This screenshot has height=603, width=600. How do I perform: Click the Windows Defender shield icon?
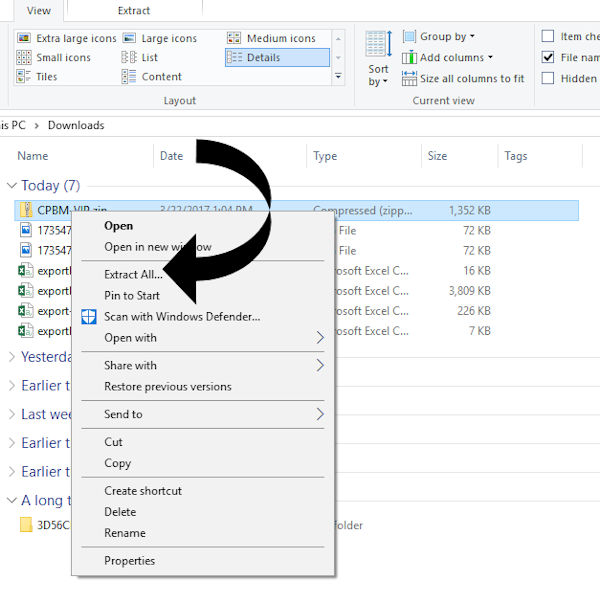pos(89,316)
